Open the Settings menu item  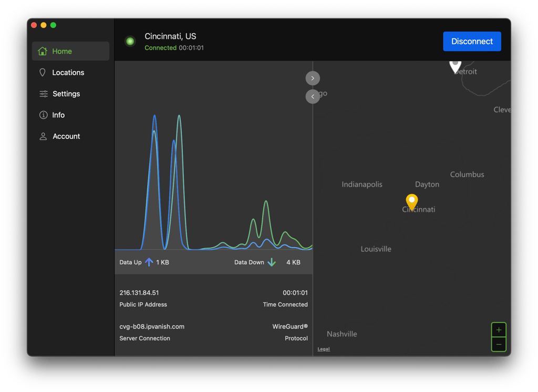[71, 93]
